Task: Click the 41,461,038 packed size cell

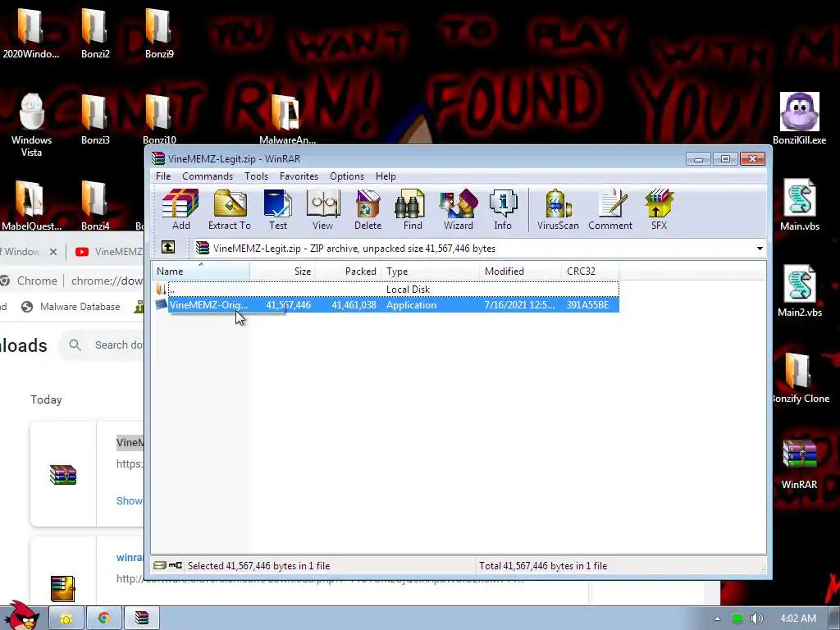Action: pos(354,305)
